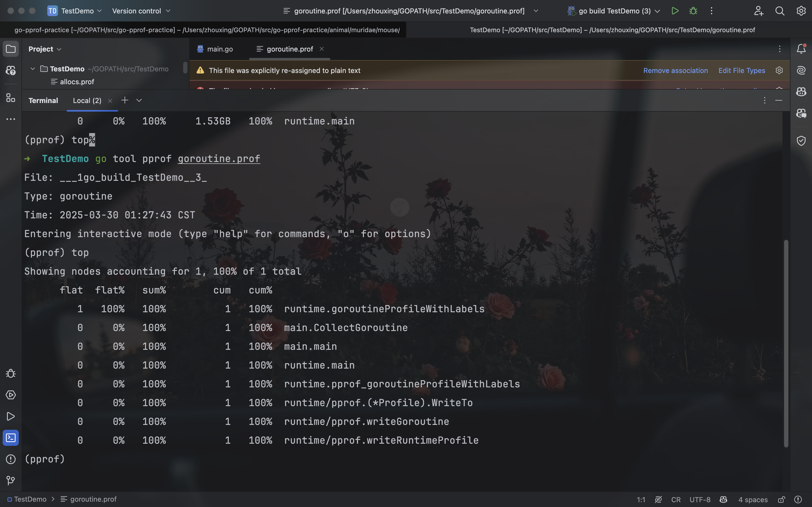Open the Git tool window icon

[11, 480]
